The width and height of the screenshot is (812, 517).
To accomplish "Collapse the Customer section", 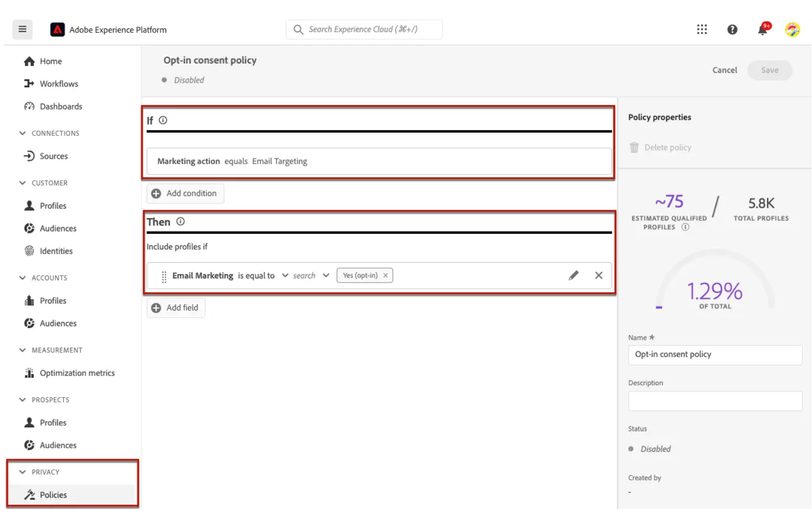I will pyautogui.click(x=23, y=183).
